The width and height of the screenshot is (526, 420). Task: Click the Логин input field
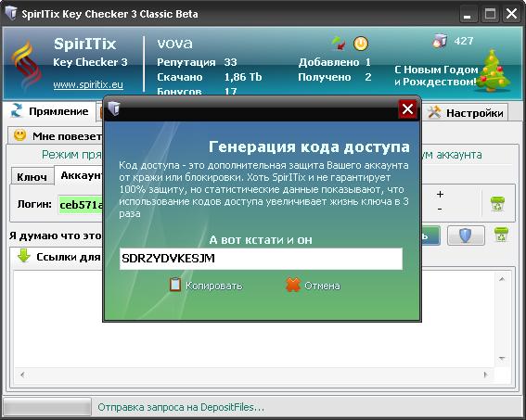pyautogui.click(x=80, y=205)
